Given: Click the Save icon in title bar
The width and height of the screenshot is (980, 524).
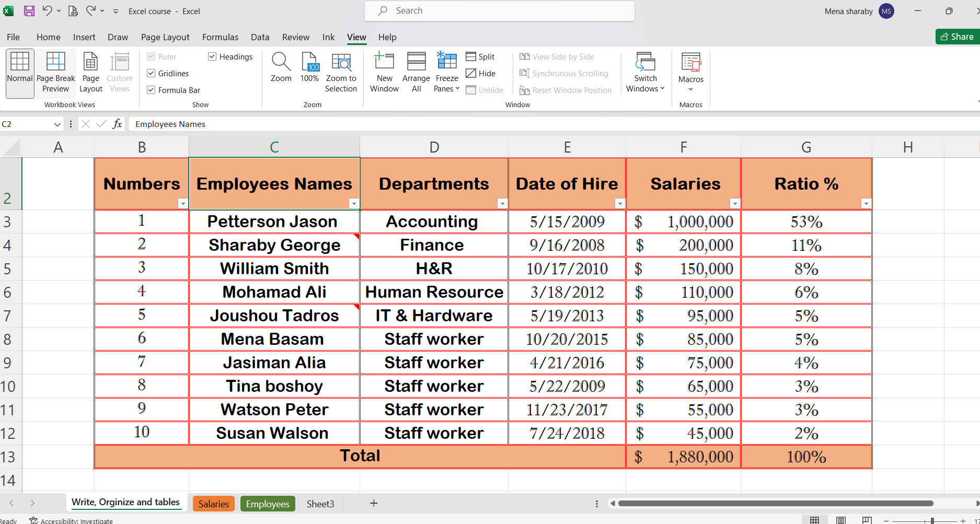Looking at the screenshot, I should coord(29,11).
